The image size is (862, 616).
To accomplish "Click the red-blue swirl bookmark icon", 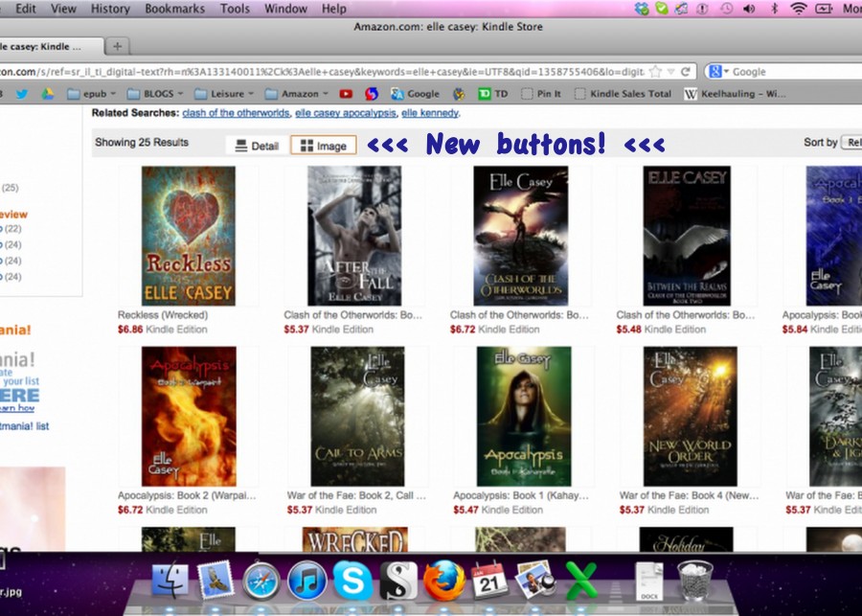I will pos(372,94).
